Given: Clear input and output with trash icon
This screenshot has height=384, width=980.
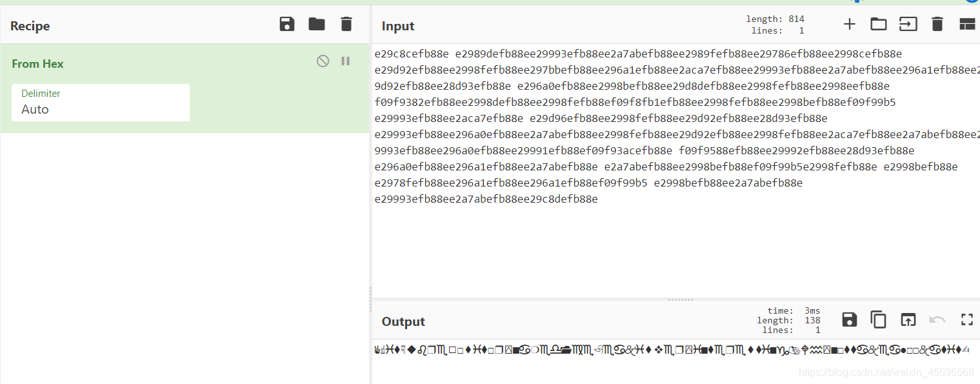Looking at the screenshot, I should (937, 25).
